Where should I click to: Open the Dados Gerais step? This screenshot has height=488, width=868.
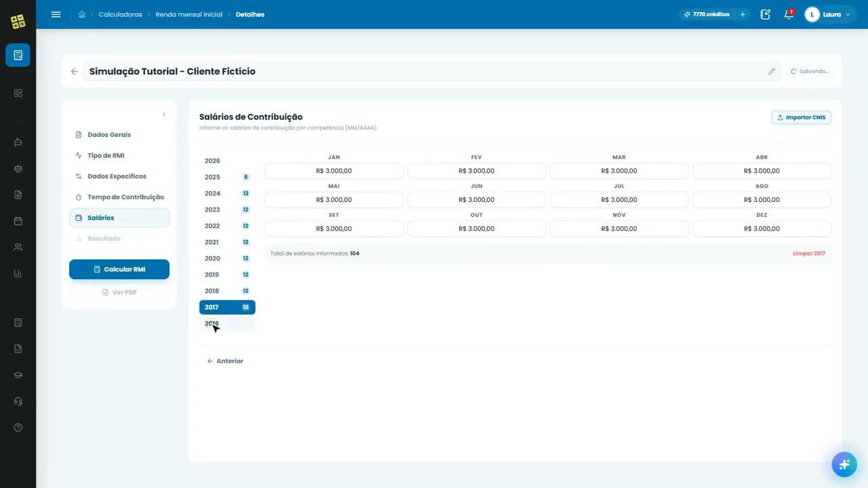[x=119, y=135]
